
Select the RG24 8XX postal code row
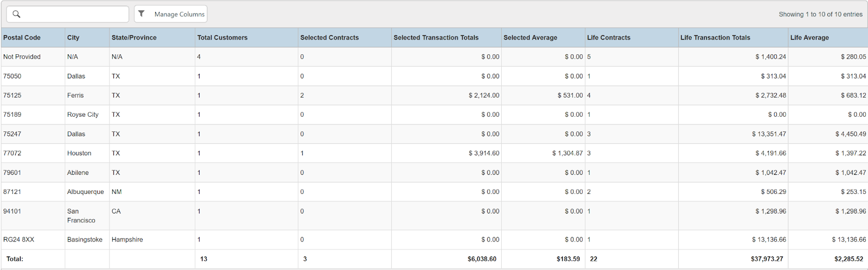(19, 240)
